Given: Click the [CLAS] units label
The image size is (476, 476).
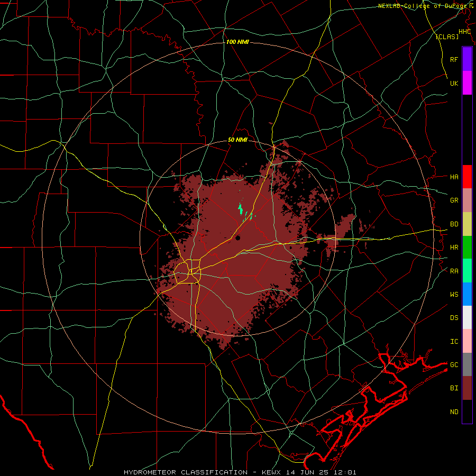Looking at the screenshot, I should pos(447,37).
